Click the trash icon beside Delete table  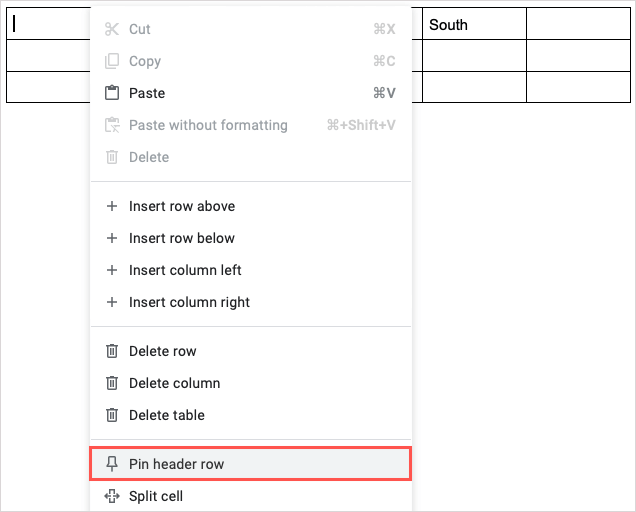tap(112, 415)
